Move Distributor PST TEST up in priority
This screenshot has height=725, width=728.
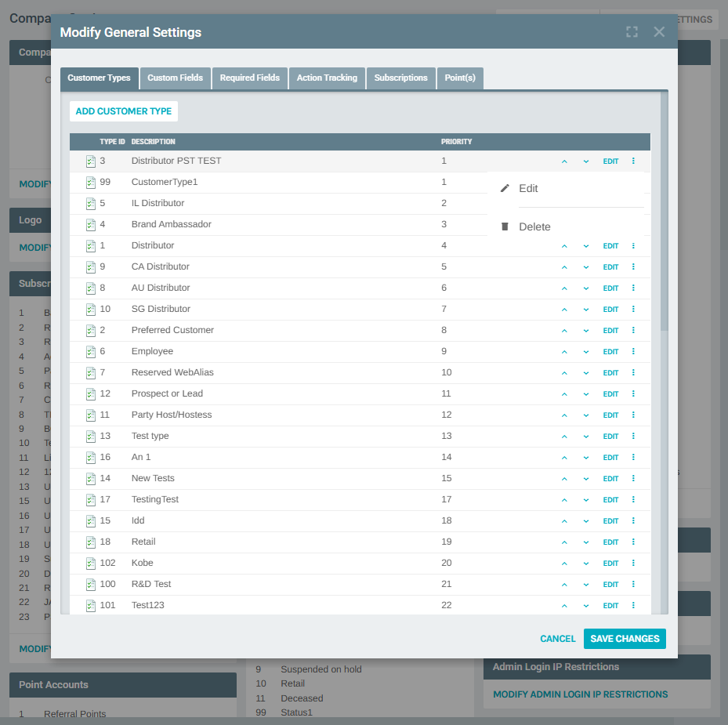tap(564, 161)
